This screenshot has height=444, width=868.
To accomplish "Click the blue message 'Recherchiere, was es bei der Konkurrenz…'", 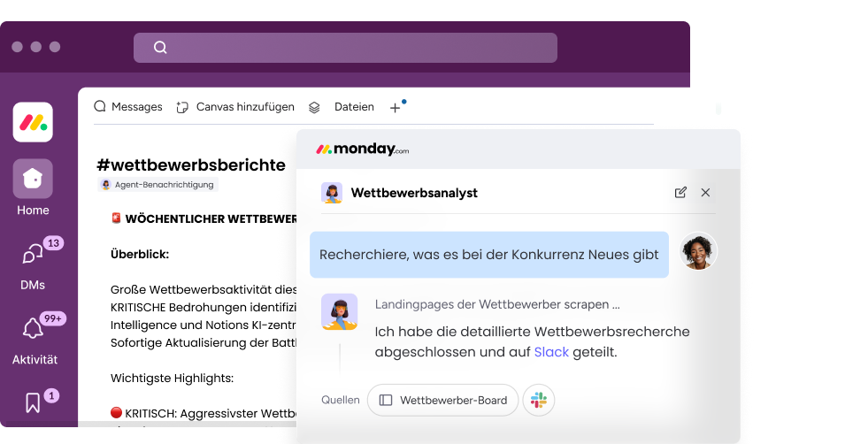I will pos(488,255).
